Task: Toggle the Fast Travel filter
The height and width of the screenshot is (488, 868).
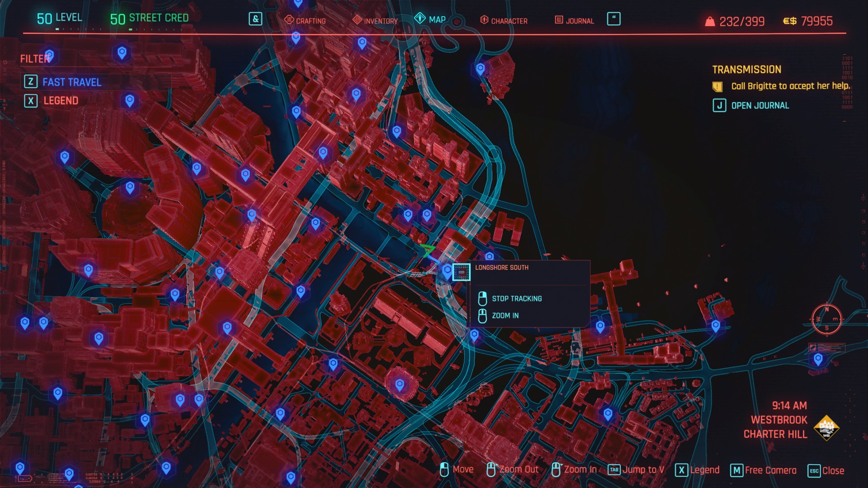Action: (x=71, y=82)
